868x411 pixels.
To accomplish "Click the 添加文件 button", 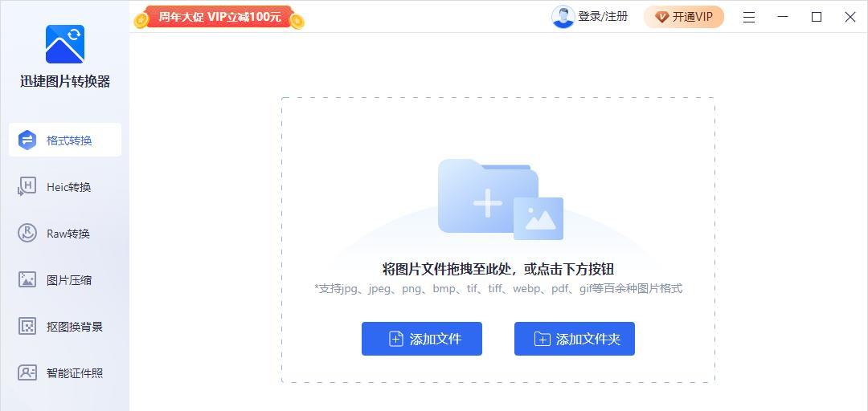I will click(x=422, y=339).
